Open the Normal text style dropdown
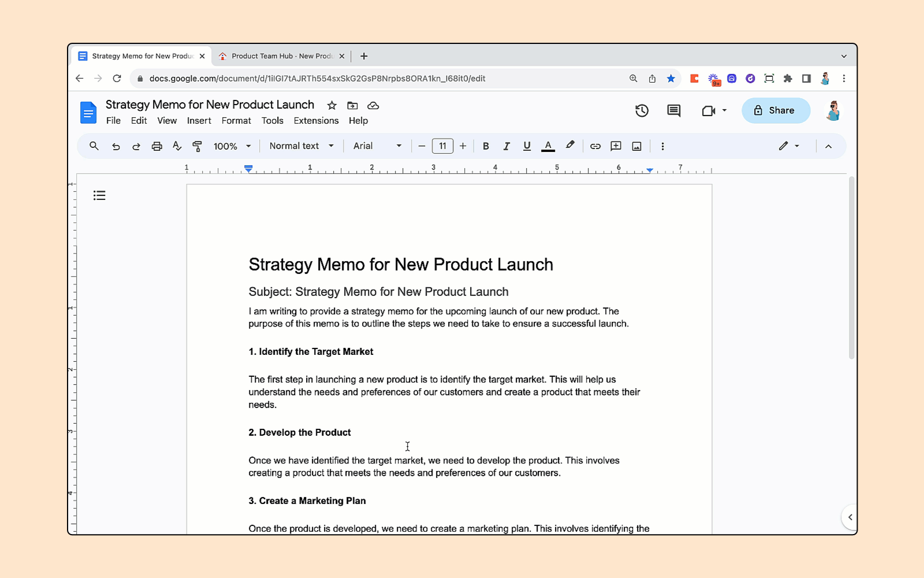This screenshot has height=578, width=924. pos(301,146)
